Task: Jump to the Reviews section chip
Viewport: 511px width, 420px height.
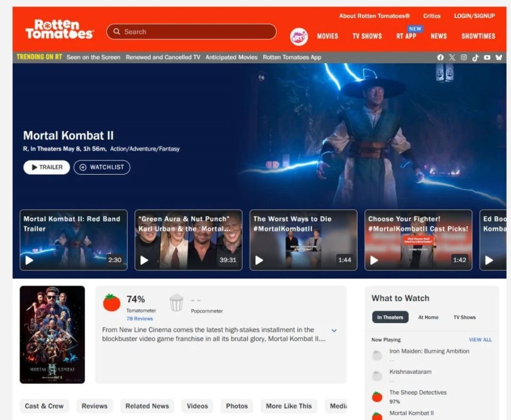Action: 95,406
